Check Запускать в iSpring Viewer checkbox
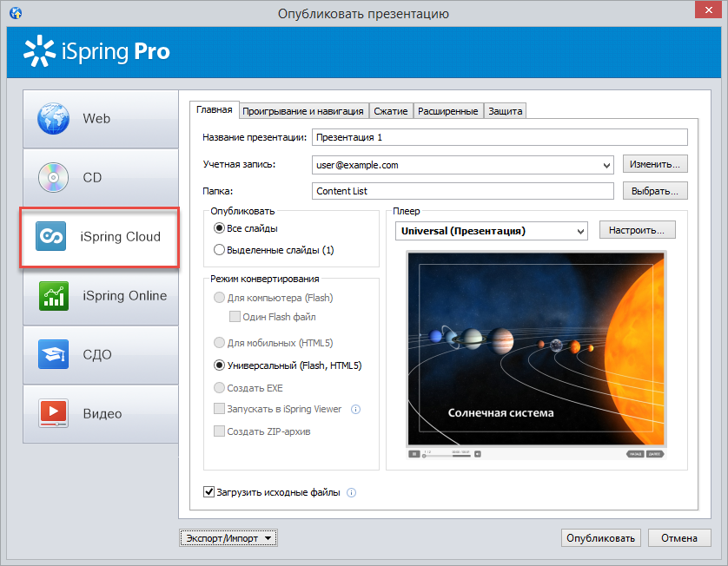Image resolution: width=728 pixels, height=566 pixels. 219,408
